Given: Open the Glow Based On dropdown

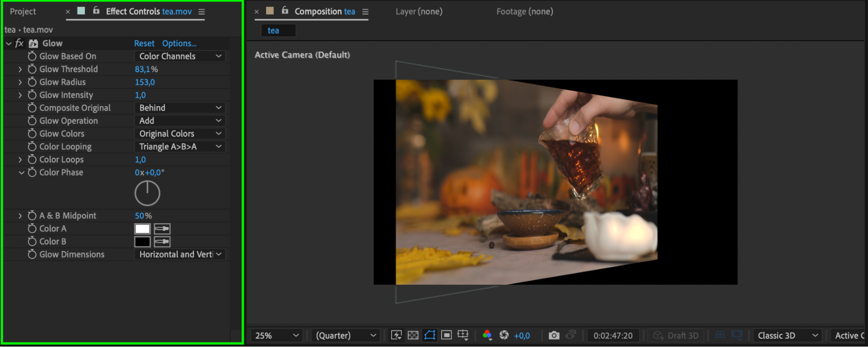Looking at the screenshot, I should click(x=180, y=56).
